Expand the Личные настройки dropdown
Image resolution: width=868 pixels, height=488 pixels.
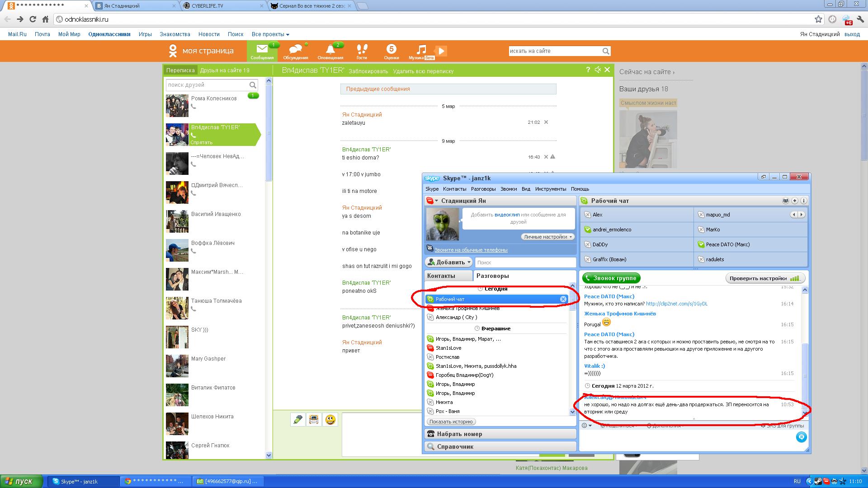547,237
